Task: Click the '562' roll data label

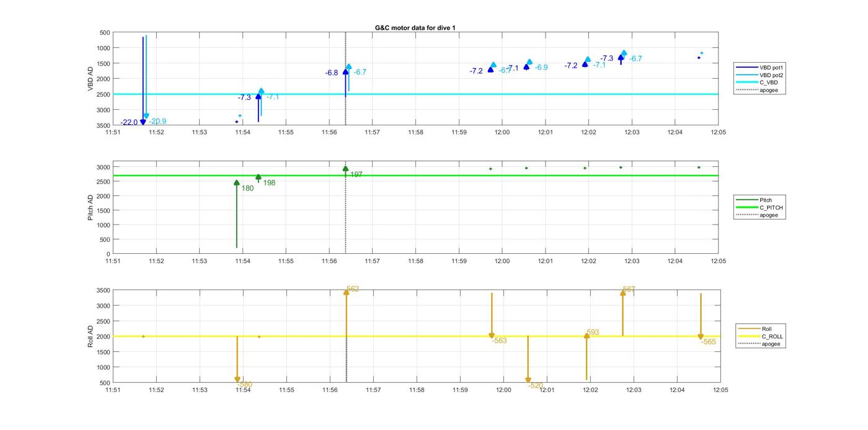Action: 353,289
